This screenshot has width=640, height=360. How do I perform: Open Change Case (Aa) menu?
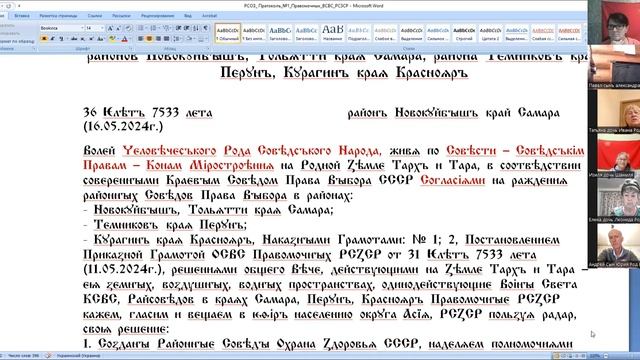[100, 39]
